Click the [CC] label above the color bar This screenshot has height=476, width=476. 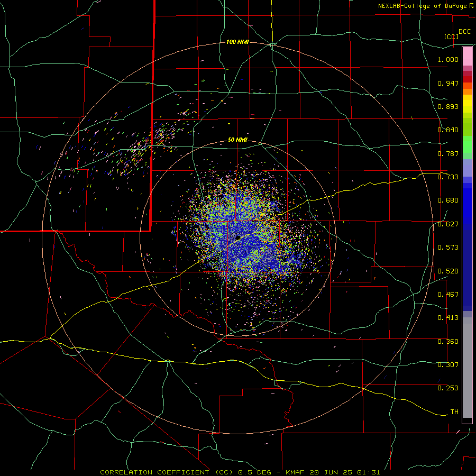(451, 36)
